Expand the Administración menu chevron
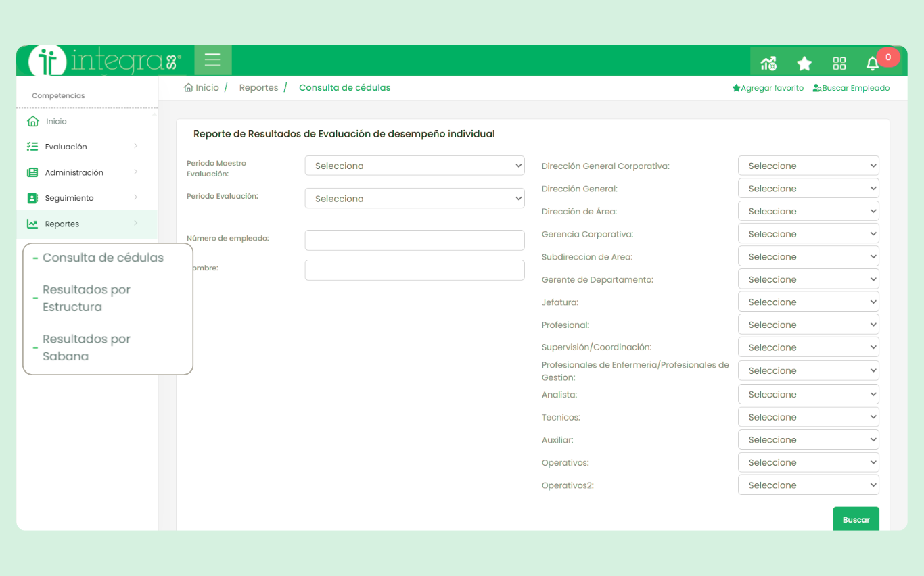The image size is (924, 576). pyautogui.click(x=135, y=172)
